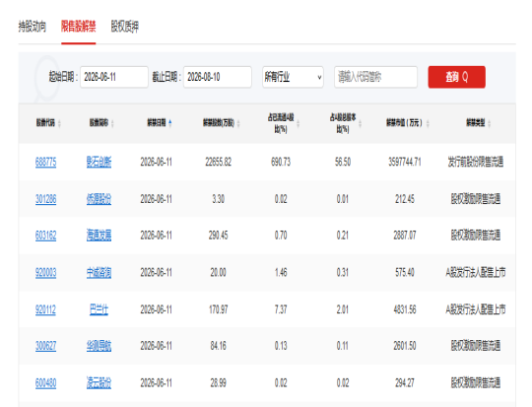532x407 pixels.
Task: Sort by 股票简称 column arrows
Action: (x=112, y=123)
